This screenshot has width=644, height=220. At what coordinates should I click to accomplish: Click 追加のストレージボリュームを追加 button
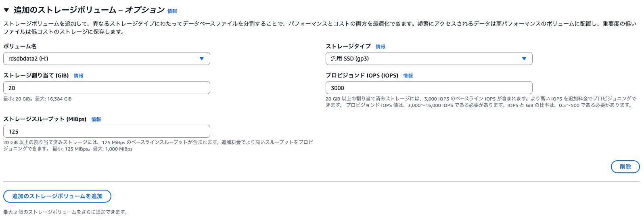(x=57, y=196)
